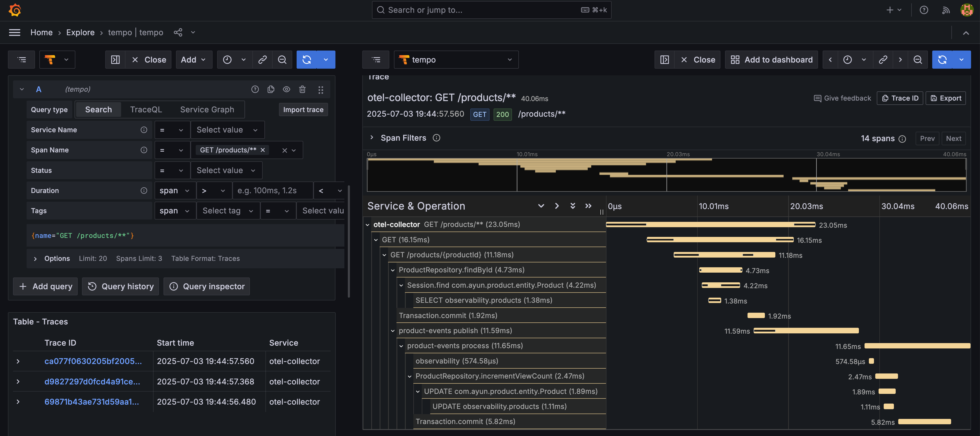Toggle the right pane content outline icon
Viewport: 980px width, 436px height.
(x=376, y=60)
